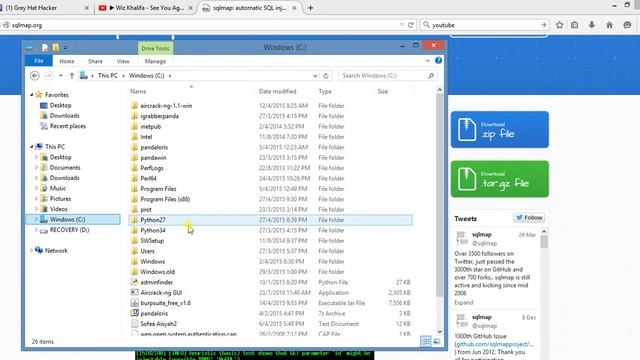The height and width of the screenshot is (360, 640).
Task: Open the File ribbon menu
Action: (39, 61)
